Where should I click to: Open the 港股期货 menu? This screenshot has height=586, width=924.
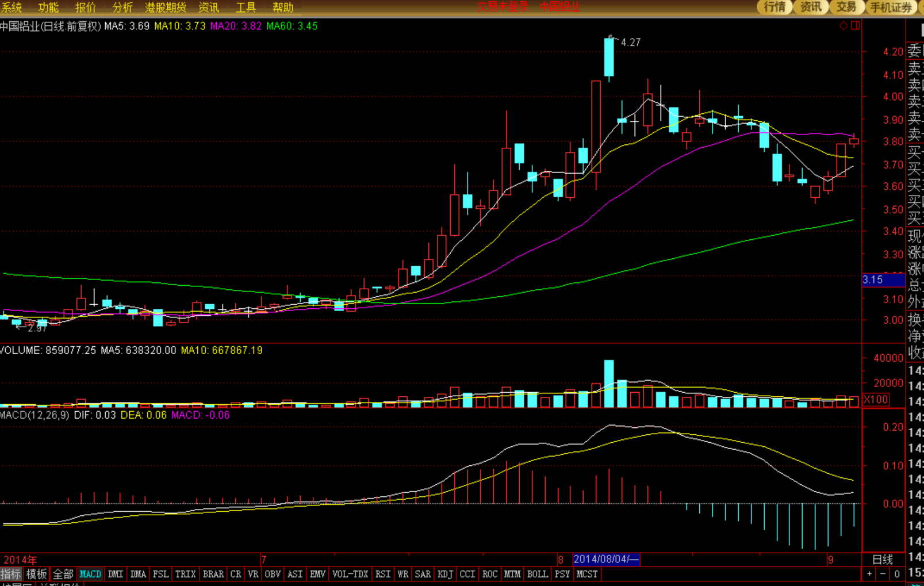(x=166, y=7)
